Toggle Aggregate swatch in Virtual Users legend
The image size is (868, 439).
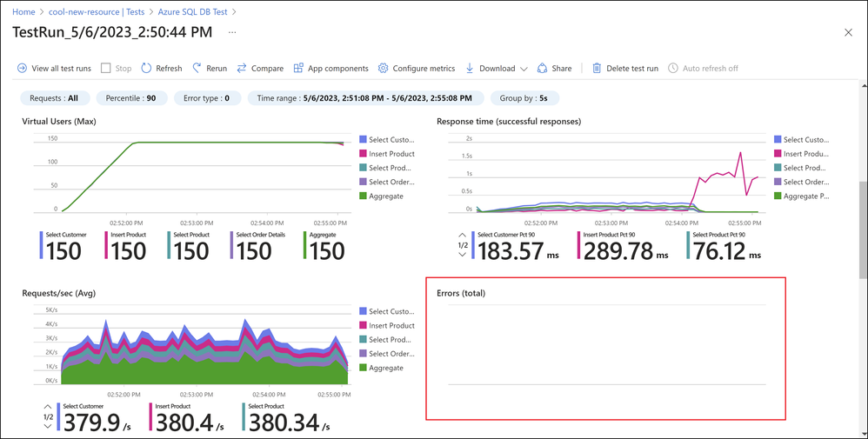pyautogui.click(x=364, y=196)
